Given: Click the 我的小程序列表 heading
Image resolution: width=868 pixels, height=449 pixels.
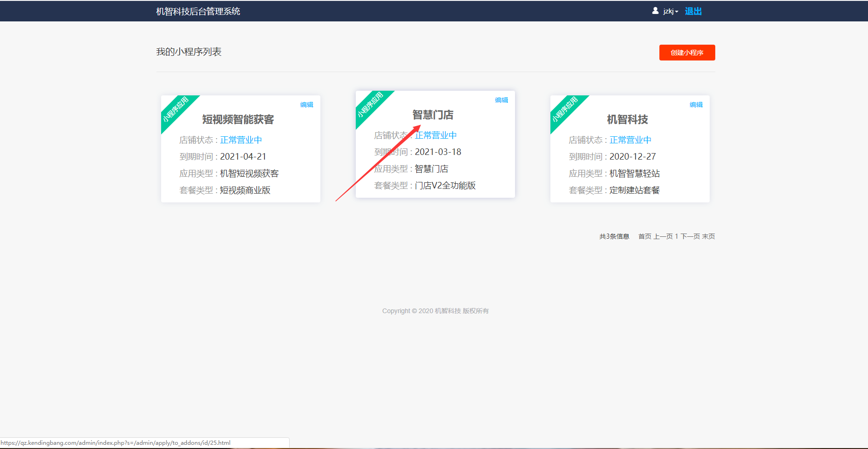Looking at the screenshot, I should click(x=189, y=52).
